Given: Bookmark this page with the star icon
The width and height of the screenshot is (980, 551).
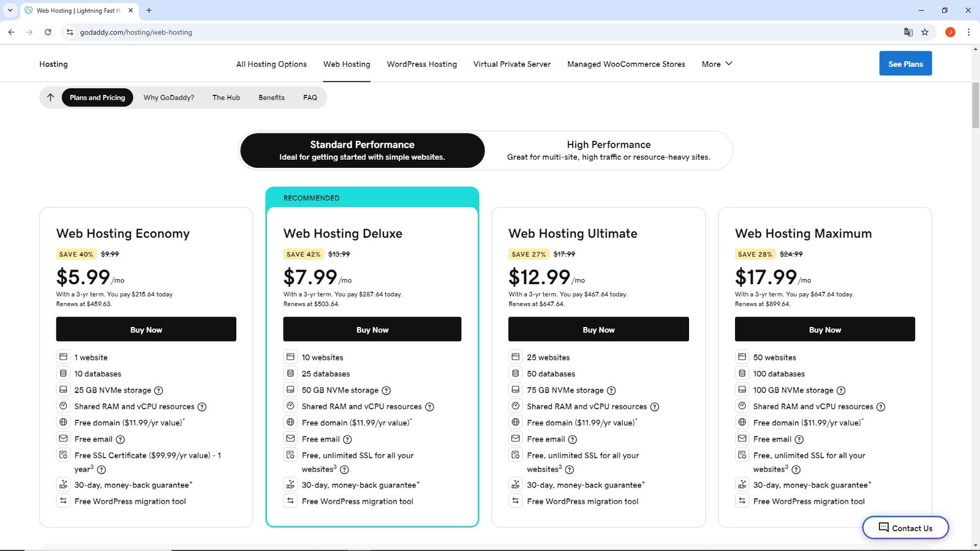Looking at the screenshot, I should pos(925,32).
